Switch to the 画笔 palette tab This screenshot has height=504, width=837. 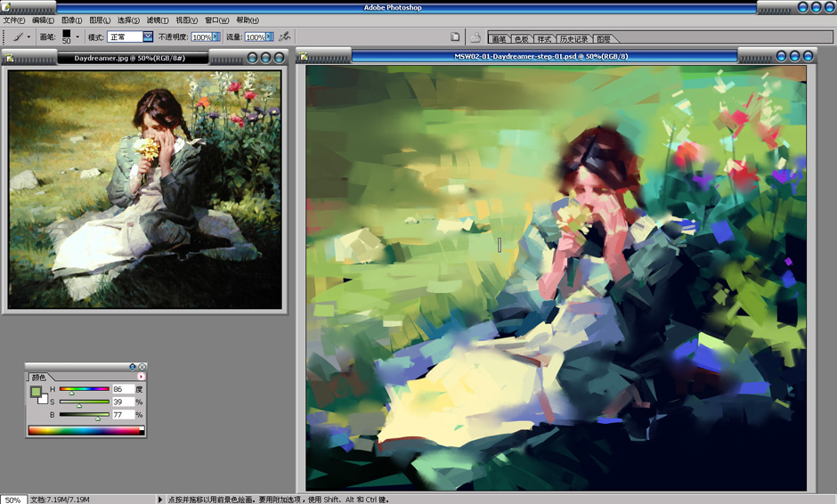tap(499, 39)
